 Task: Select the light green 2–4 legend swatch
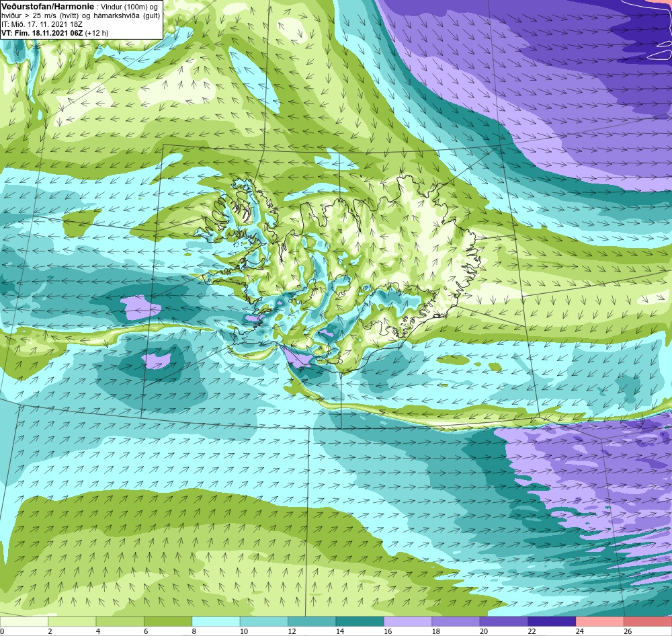pos(72,621)
